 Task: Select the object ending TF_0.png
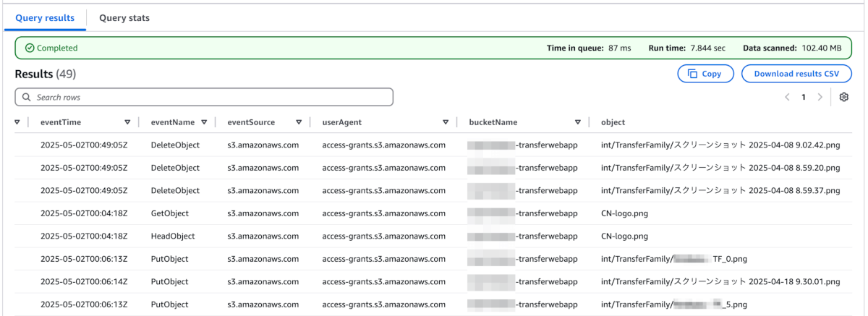point(675,259)
